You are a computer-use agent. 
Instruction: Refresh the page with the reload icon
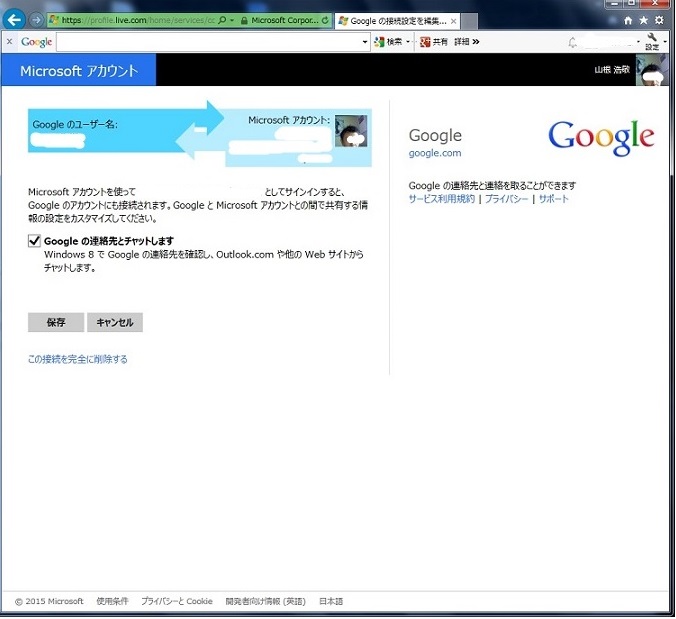coord(325,20)
